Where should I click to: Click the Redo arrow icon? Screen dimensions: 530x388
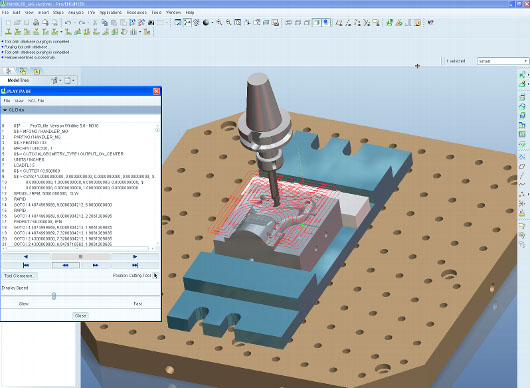[81, 23]
